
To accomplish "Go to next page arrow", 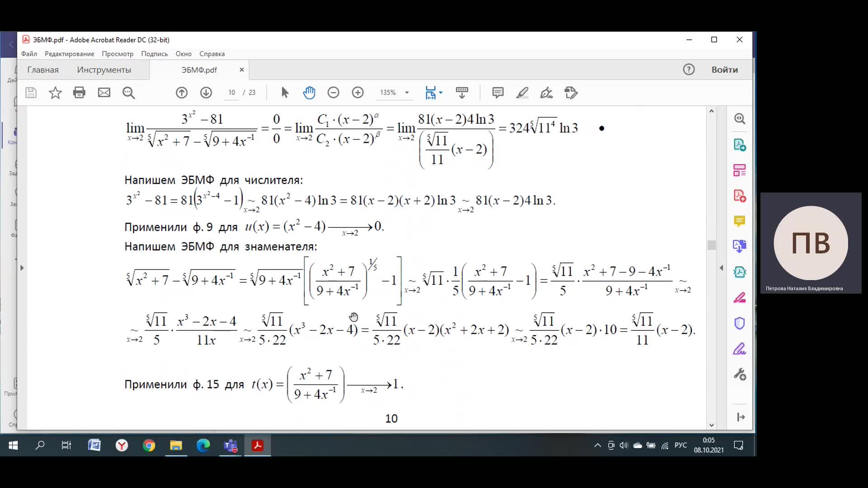I will click(x=206, y=93).
